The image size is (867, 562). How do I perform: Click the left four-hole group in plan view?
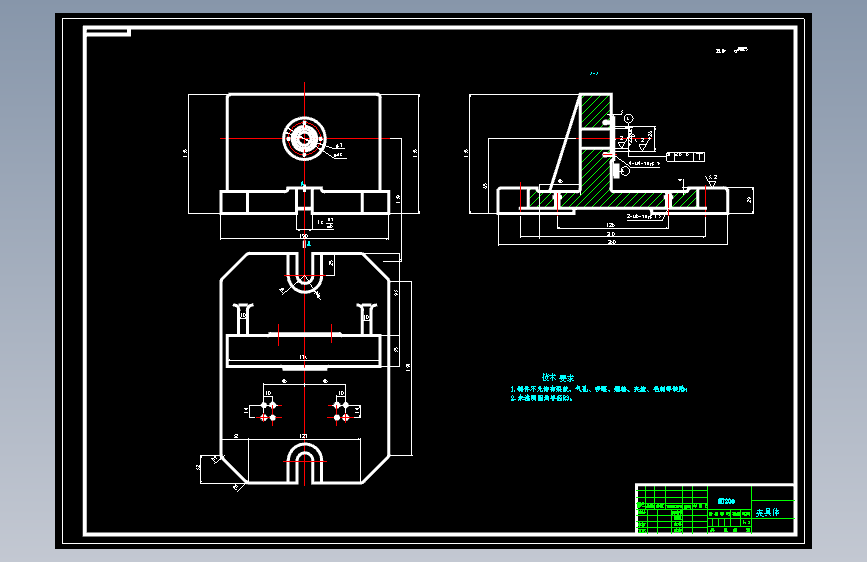click(x=268, y=412)
